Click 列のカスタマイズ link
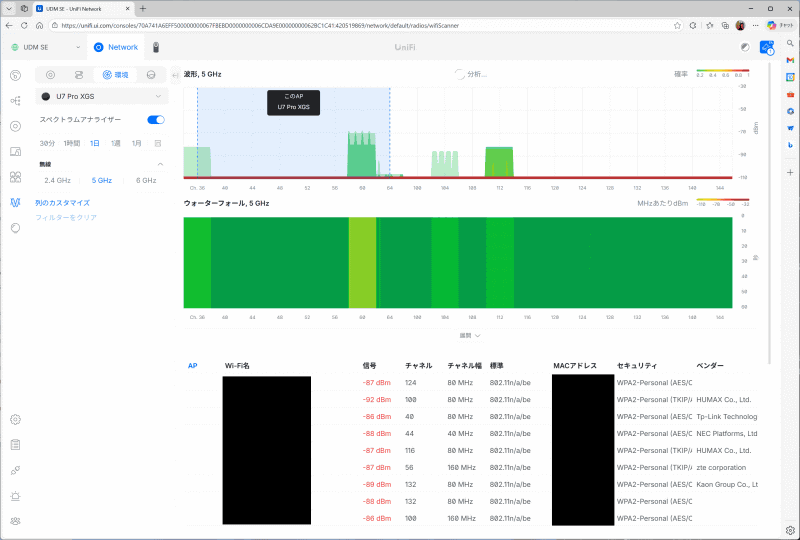The image size is (800, 540). point(62,203)
